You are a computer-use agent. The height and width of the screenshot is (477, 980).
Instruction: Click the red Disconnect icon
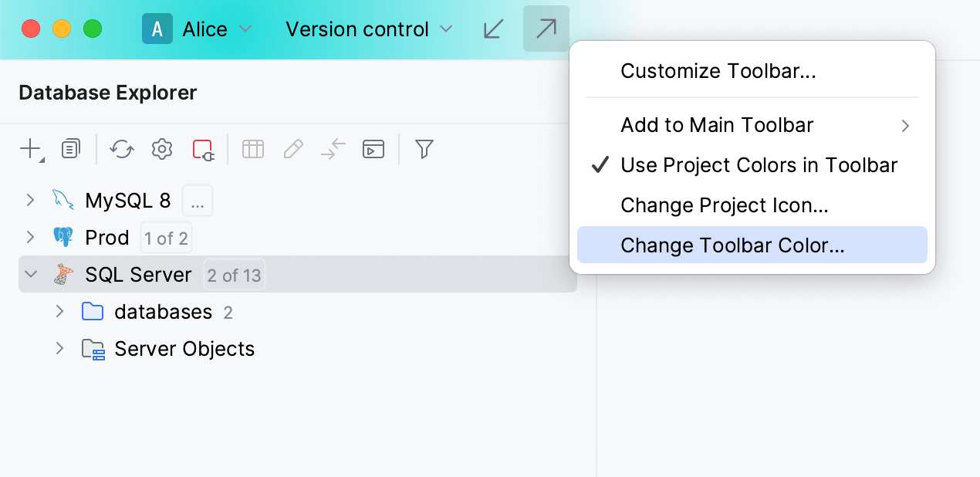[203, 149]
